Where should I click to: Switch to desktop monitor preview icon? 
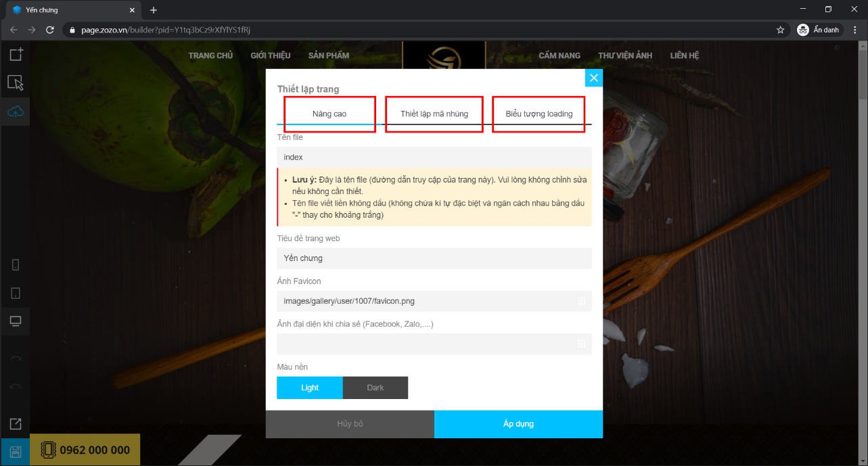pyautogui.click(x=16, y=321)
